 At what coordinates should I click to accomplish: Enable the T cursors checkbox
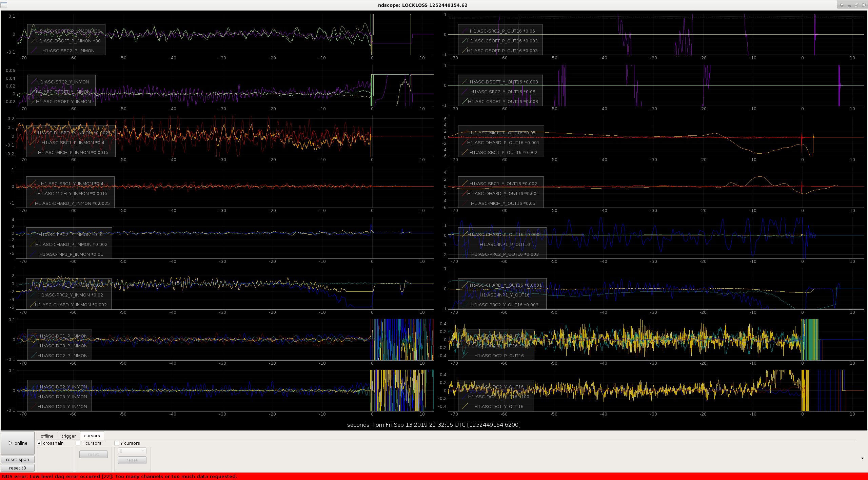[x=78, y=443]
